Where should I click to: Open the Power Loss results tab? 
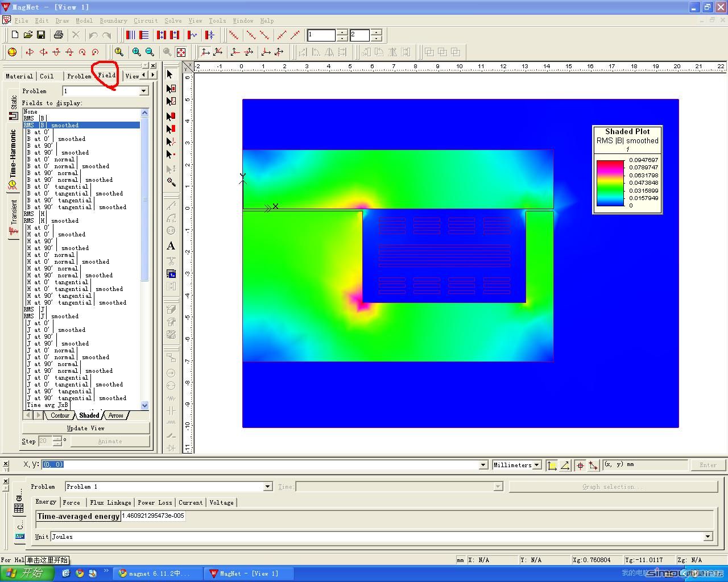coord(155,502)
